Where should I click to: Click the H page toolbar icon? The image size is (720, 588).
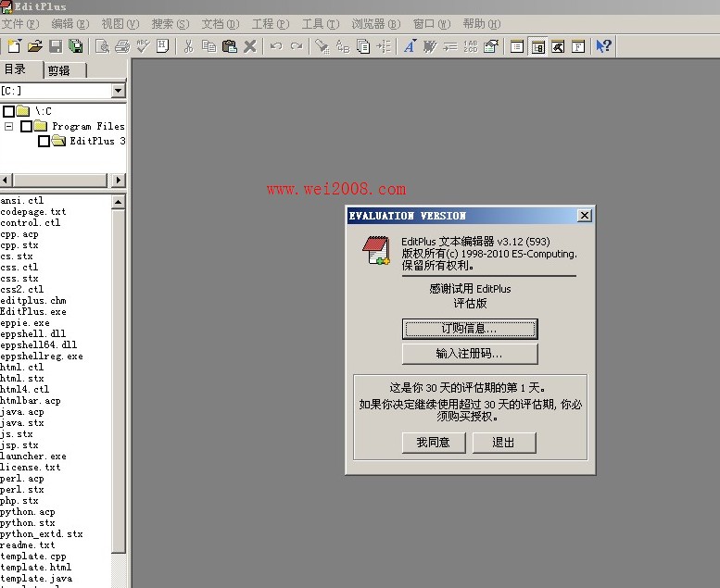[162, 46]
